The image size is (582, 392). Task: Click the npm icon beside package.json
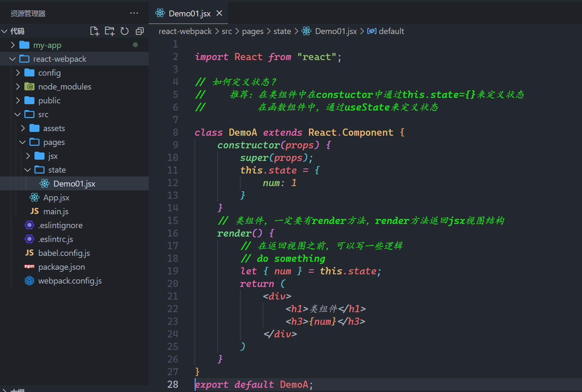(x=29, y=266)
